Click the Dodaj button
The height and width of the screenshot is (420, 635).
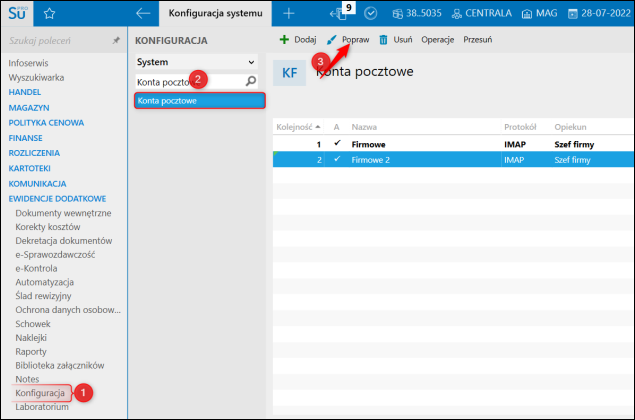298,39
